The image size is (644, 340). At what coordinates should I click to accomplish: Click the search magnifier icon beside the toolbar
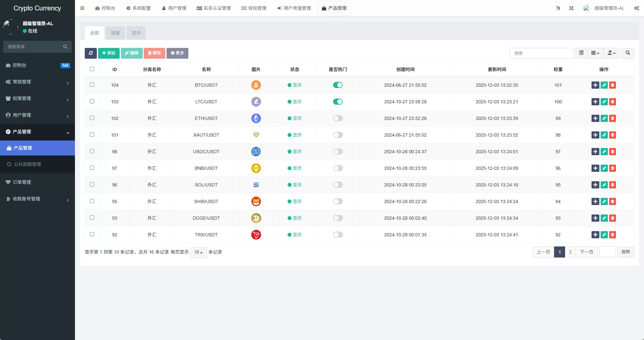pyautogui.click(x=627, y=53)
